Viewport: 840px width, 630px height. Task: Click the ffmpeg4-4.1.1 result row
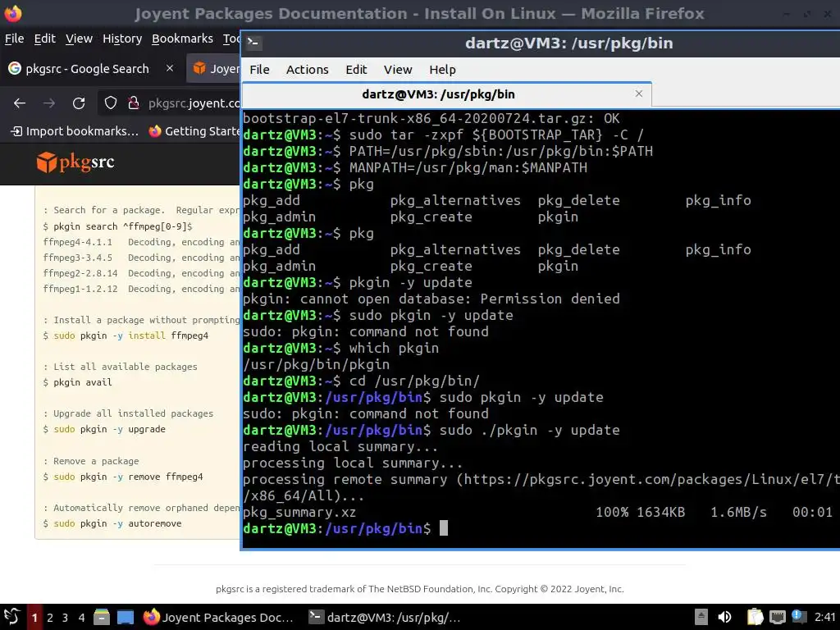click(141, 242)
